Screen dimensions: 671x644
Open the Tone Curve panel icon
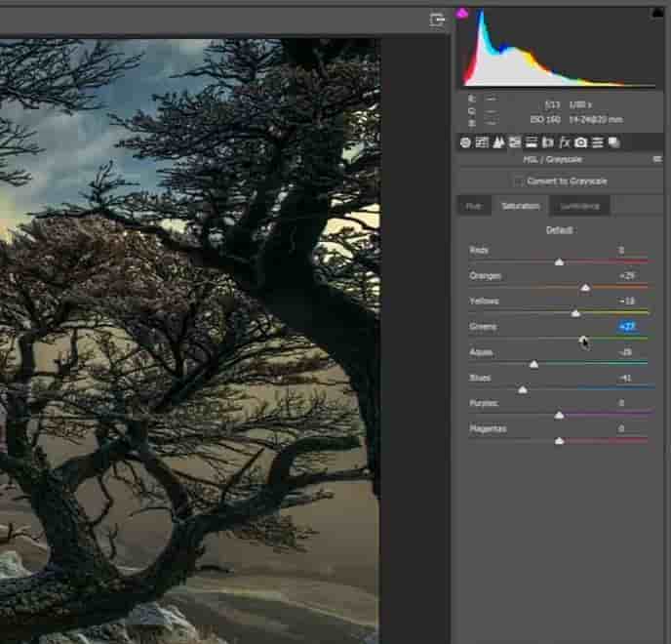click(x=482, y=142)
